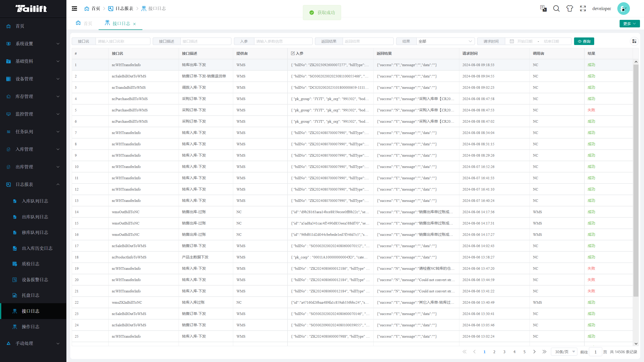Screen dimensions: 644x362
Task: Change the 30条/页 page size
Action: (564, 352)
